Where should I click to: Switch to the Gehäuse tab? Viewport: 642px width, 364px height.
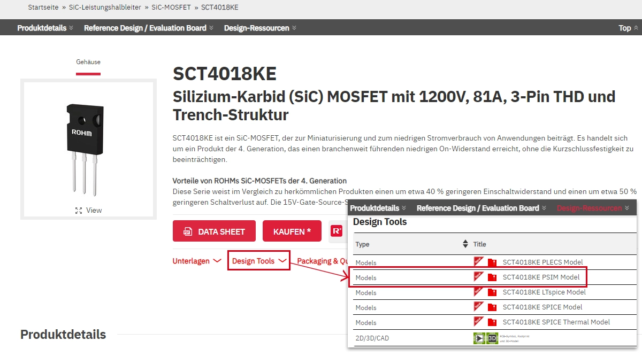click(88, 62)
